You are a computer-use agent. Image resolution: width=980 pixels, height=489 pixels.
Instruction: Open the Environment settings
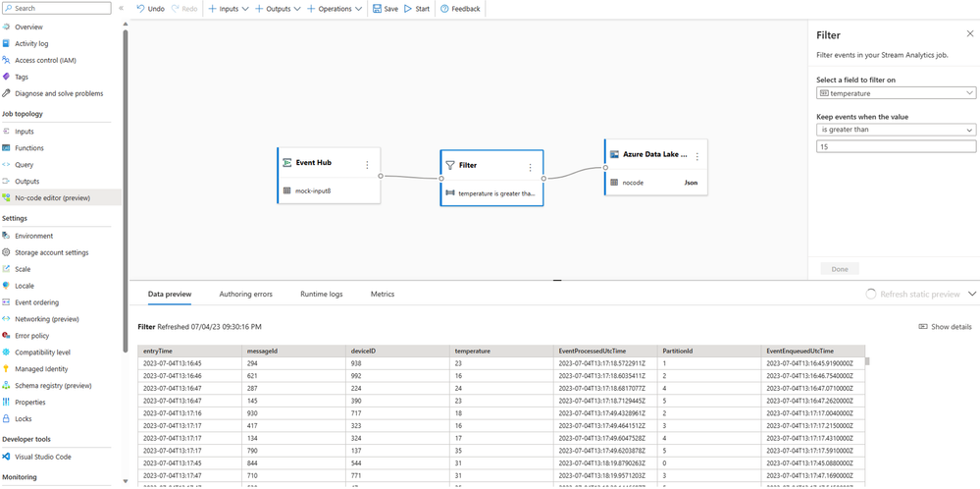(33, 236)
